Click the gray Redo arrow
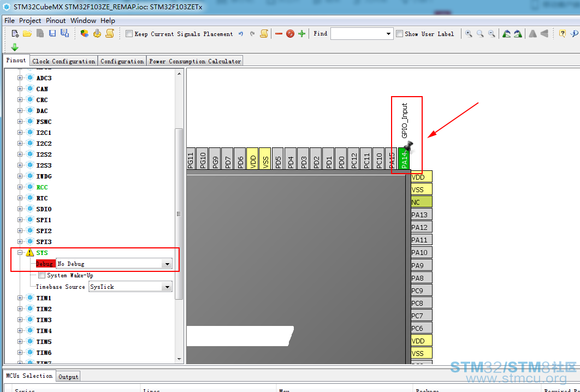 click(x=252, y=34)
